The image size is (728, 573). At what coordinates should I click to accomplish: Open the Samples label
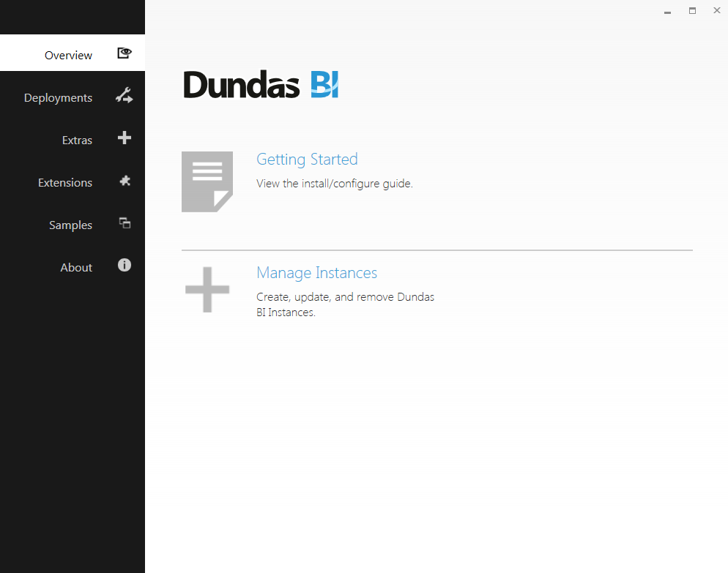70,225
